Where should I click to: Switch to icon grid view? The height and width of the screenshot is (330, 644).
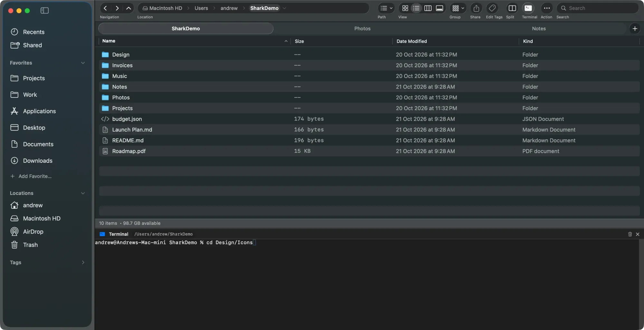point(405,8)
